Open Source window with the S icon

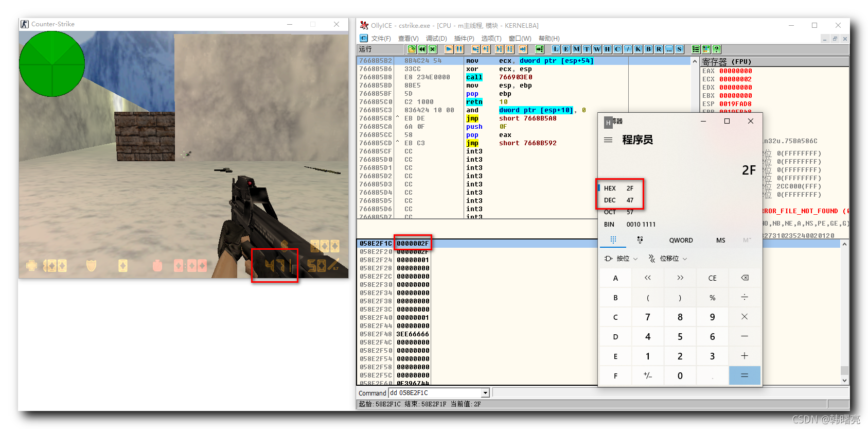(679, 49)
